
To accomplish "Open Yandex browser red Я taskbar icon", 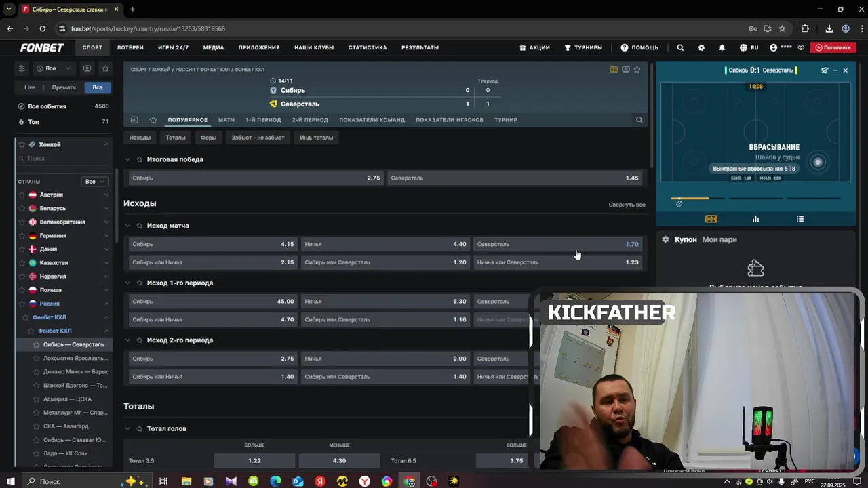I will click(320, 481).
